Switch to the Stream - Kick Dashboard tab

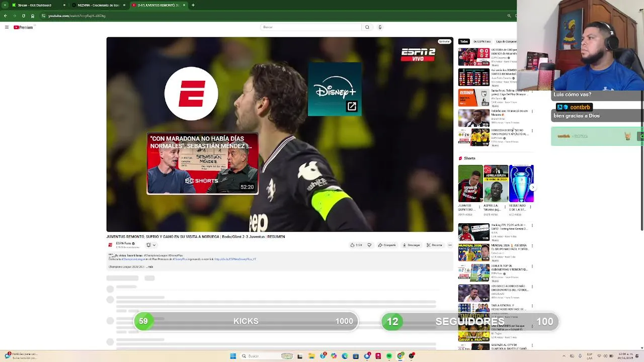click(39, 5)
